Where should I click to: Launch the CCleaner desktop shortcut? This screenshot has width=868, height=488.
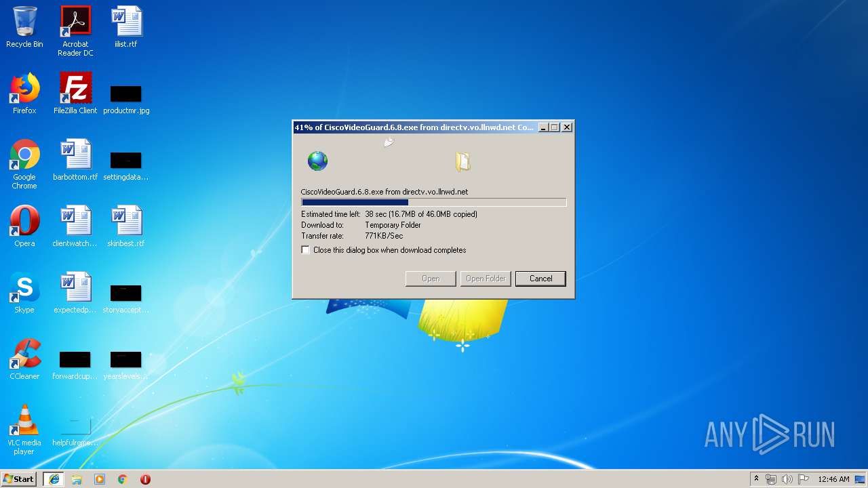point(24,359)
